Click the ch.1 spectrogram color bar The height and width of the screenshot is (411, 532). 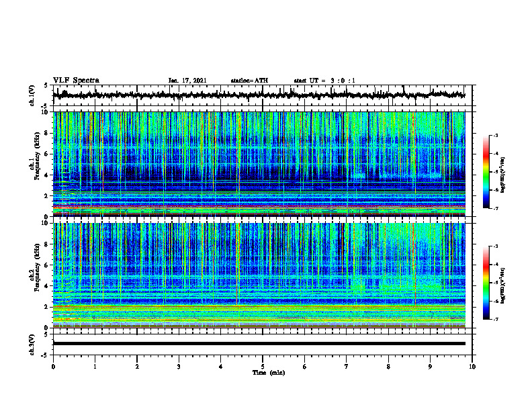point(486,172)
